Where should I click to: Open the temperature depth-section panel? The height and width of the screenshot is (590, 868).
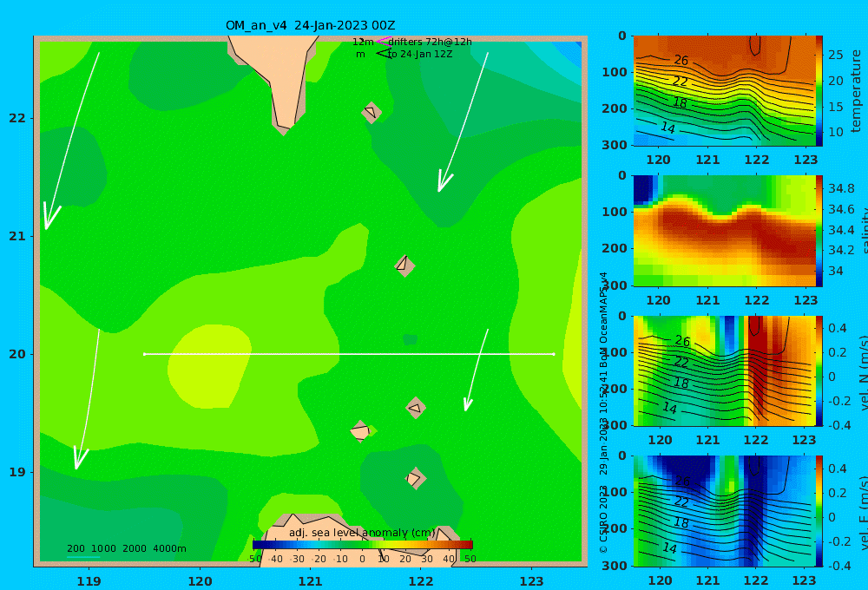(724, 91)
